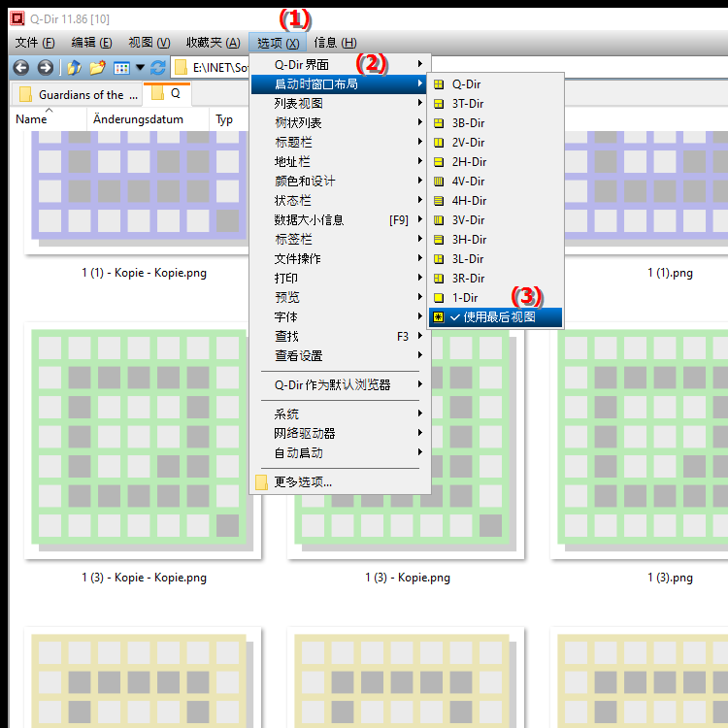The image size is (728, 728).
Task: Open the 网络驱动器 submenu
Action: click(341, 434)
